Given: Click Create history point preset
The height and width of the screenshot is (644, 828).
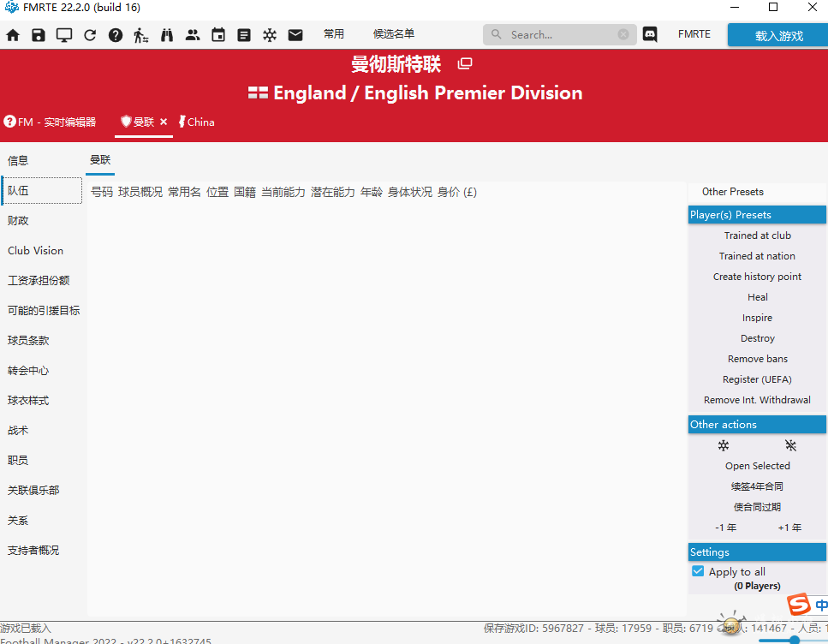Looking at the screenshot, I should coord(757,277).
